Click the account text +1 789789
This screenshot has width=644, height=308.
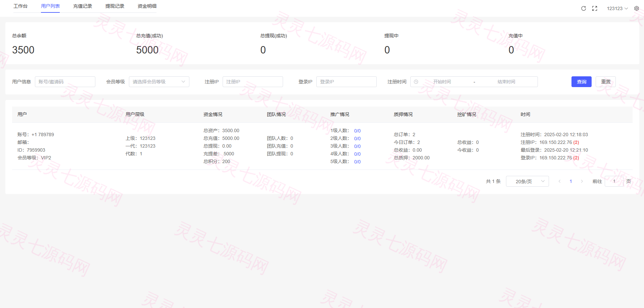[x=43, y=134]
